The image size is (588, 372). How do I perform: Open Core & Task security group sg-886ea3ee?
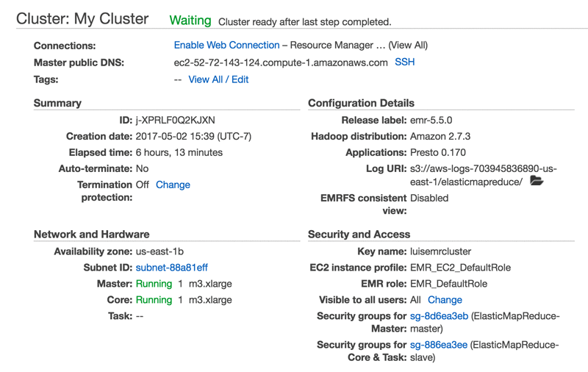pyautogui.click(x=439, y=345)
